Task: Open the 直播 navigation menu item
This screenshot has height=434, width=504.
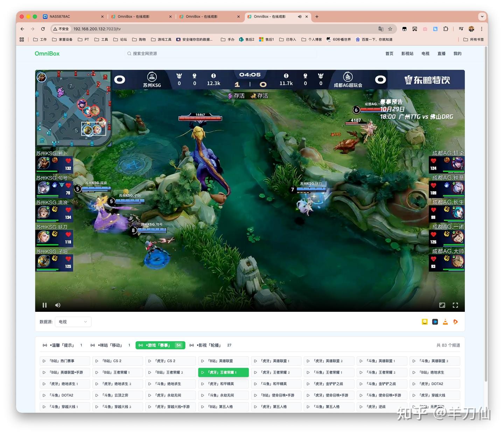Action: coord(441,54)
